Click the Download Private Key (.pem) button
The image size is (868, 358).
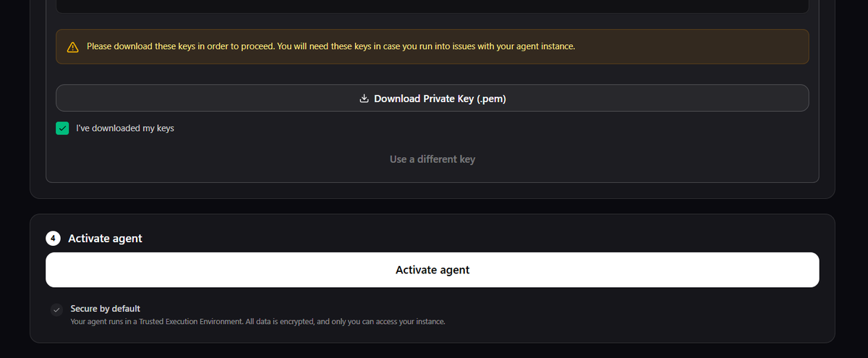coord(433,98)
